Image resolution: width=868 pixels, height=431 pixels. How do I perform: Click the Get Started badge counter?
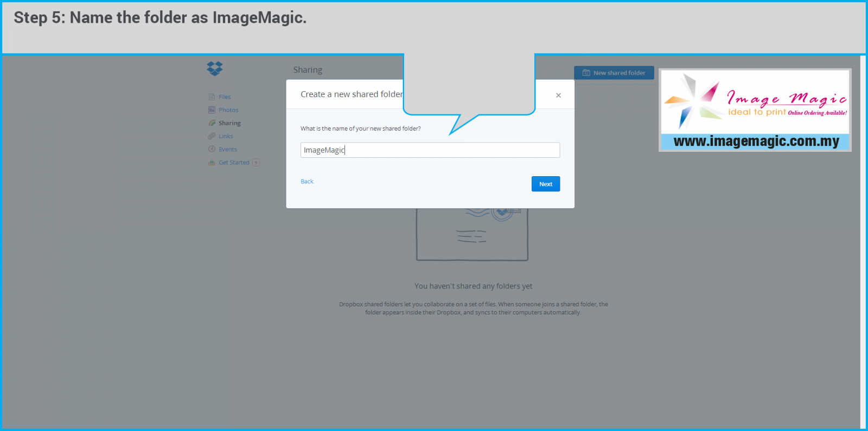click(256, 163)
